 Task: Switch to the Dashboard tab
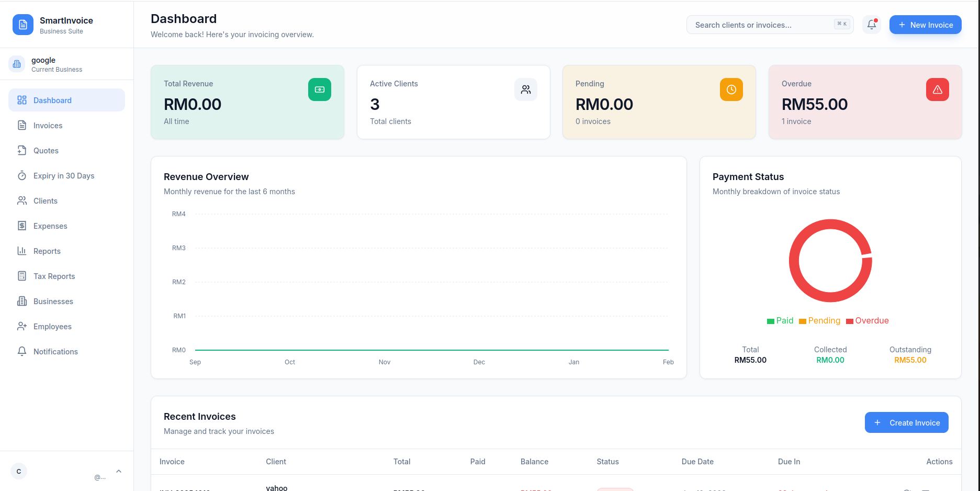(x=52, y=100)
